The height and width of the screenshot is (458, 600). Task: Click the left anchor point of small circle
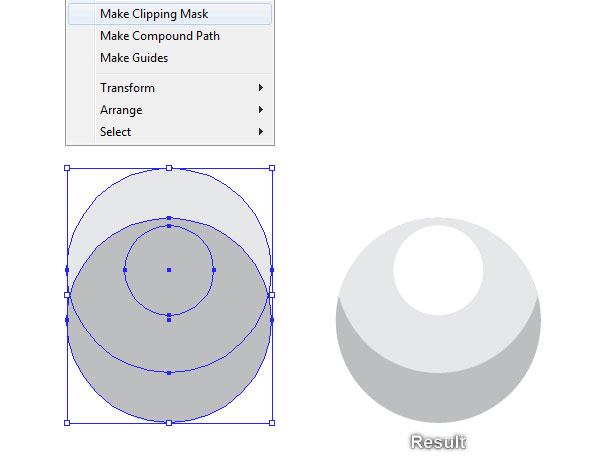[125, 270]
